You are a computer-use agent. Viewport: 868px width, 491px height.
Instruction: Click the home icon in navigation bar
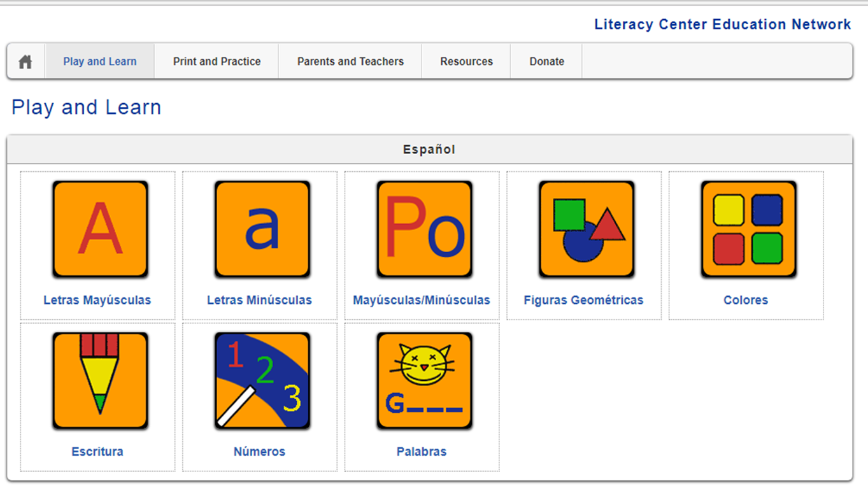click(x=25, y=62)
